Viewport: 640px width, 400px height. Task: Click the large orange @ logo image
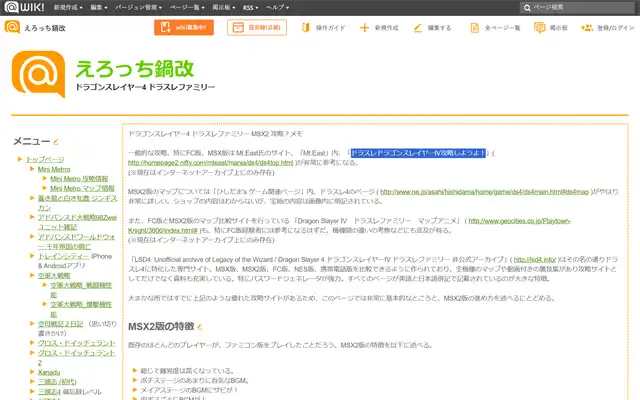point(38,74)
